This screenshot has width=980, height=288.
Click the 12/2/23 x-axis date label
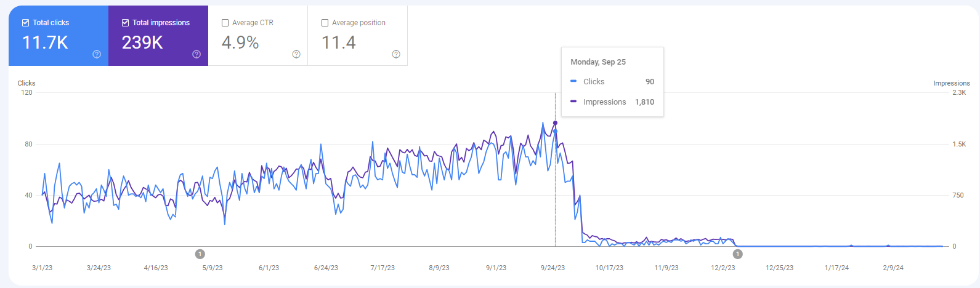(723, 268)
